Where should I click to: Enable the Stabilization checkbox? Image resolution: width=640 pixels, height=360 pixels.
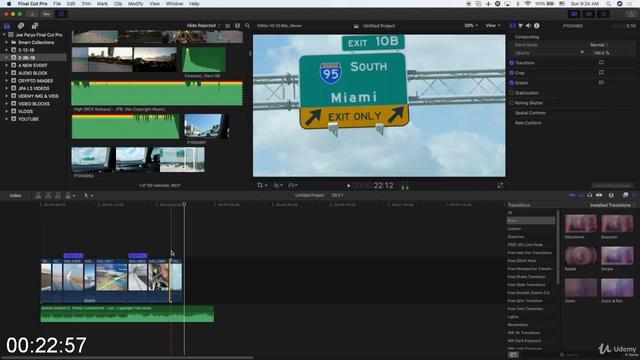click(x=511, y=93)
